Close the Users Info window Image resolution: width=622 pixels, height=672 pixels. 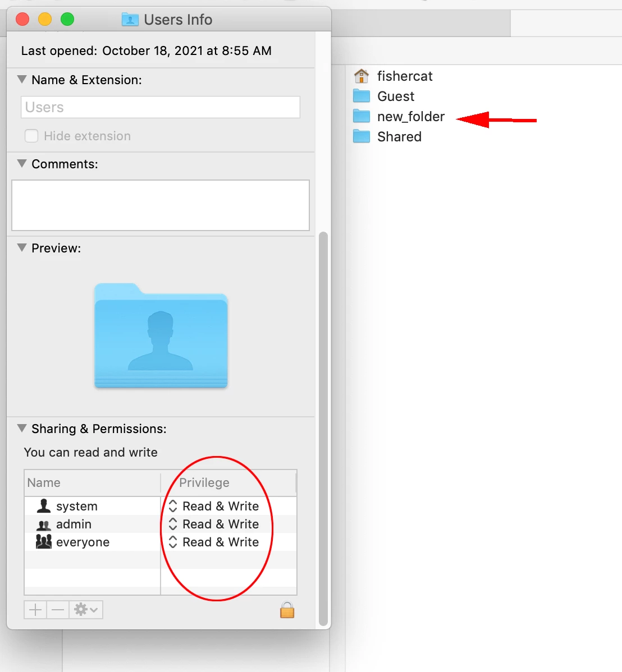click(x=22, y=19)
